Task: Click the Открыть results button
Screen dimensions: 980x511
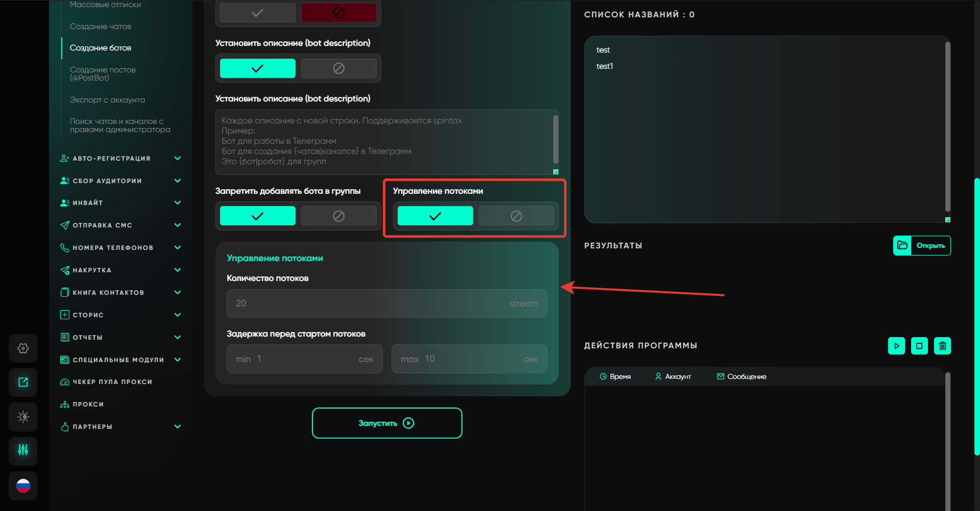Action: (922, 246)
